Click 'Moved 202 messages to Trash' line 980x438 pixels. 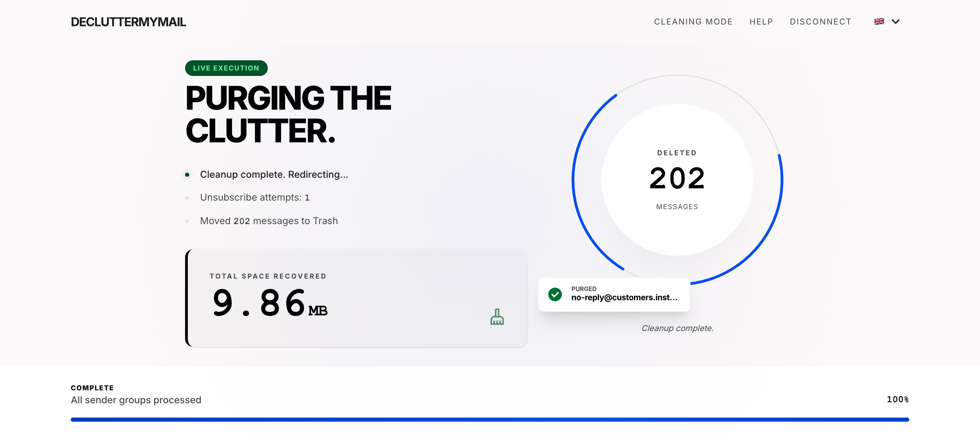[268, 221]
